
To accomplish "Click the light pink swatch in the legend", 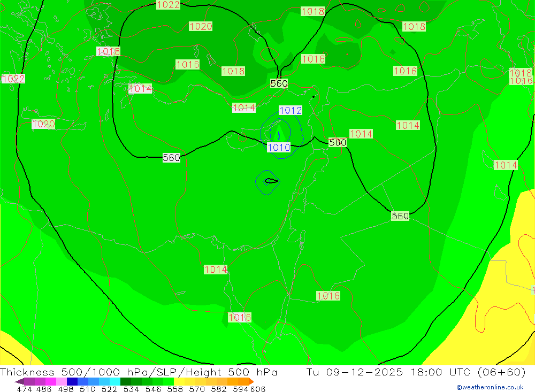I will 62,381.
